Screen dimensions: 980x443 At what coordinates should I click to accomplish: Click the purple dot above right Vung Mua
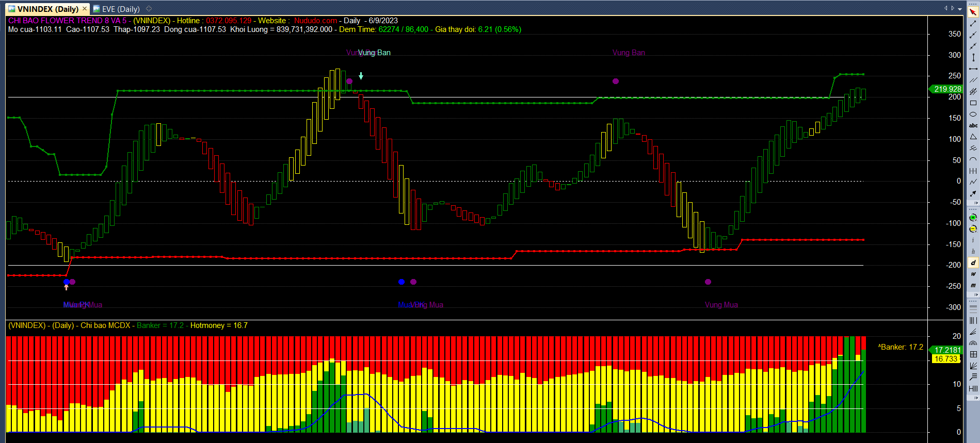point(708,282)
